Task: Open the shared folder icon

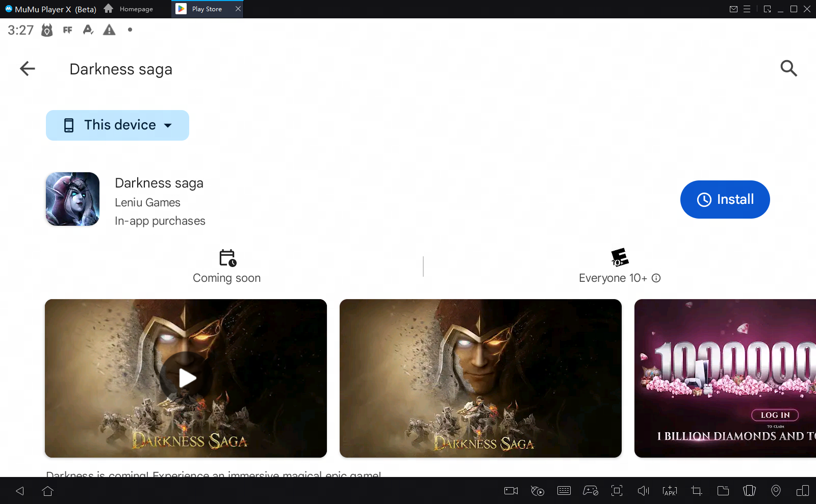Action: [723, 491]
